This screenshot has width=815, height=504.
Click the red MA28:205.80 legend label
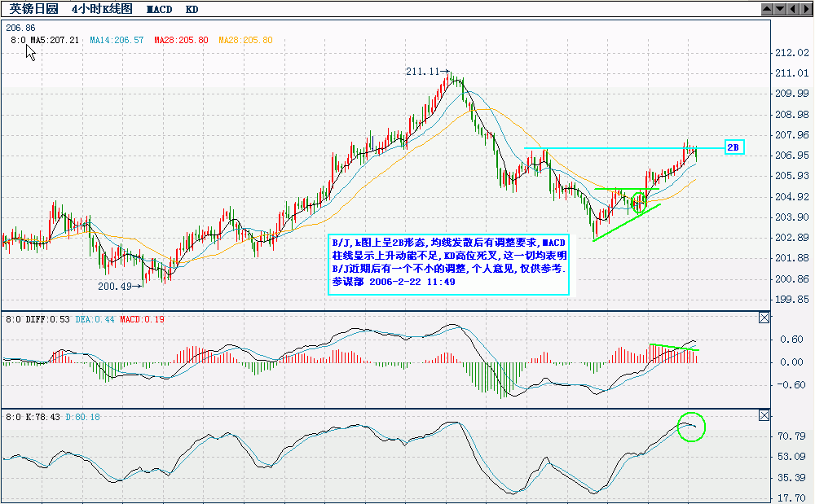181,40
